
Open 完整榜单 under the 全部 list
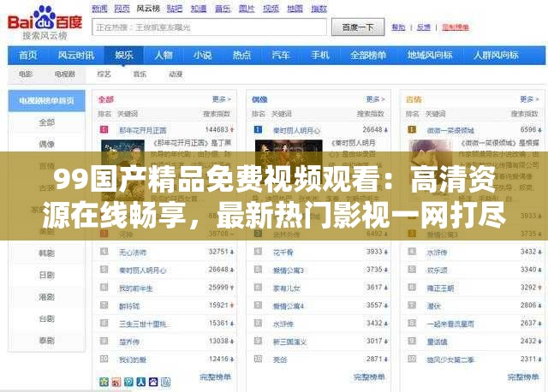[215, 377]
